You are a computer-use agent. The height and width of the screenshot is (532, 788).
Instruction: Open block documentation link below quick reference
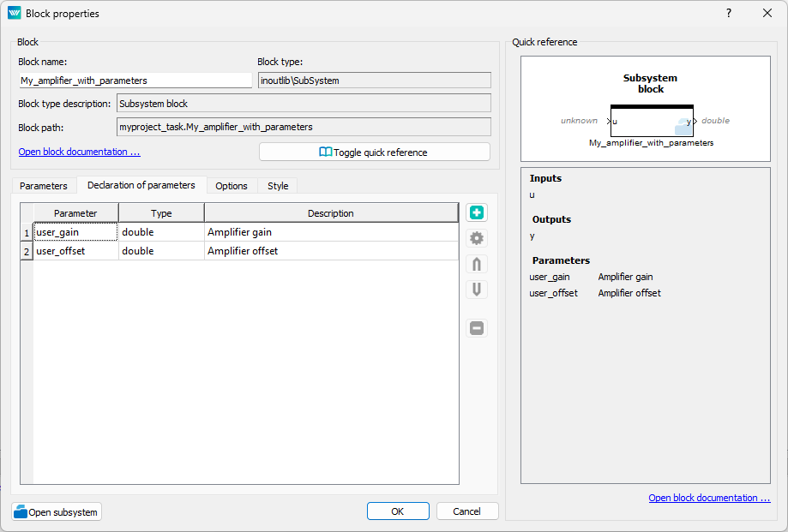[709, 498]
